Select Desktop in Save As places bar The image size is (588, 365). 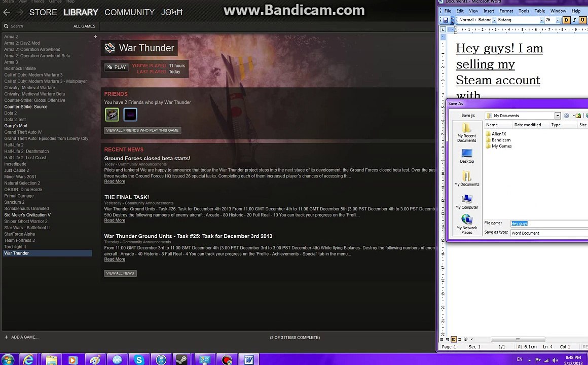point(467,156)
